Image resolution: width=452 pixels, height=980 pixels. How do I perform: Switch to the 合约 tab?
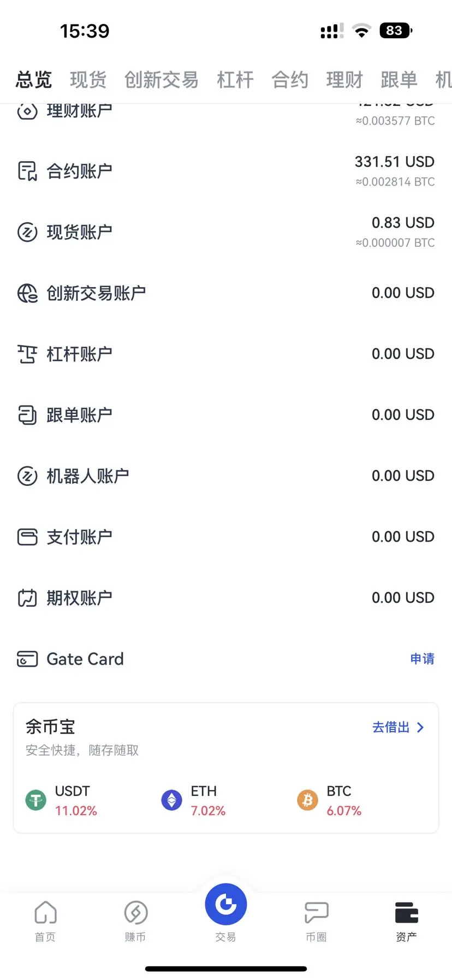coord(290,80)
